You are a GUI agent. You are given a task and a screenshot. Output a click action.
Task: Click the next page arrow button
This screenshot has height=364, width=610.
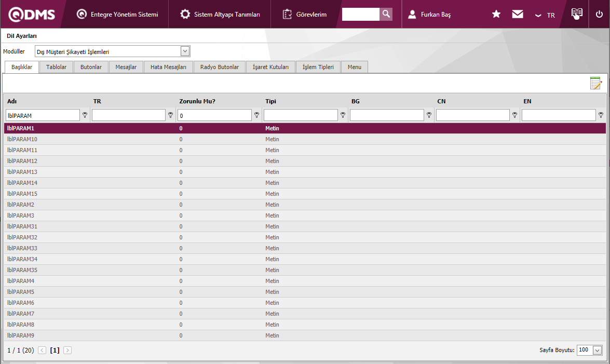67,350
